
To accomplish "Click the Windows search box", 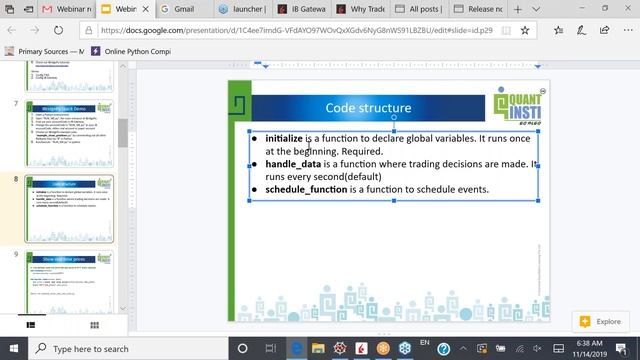I will (128, 349).
